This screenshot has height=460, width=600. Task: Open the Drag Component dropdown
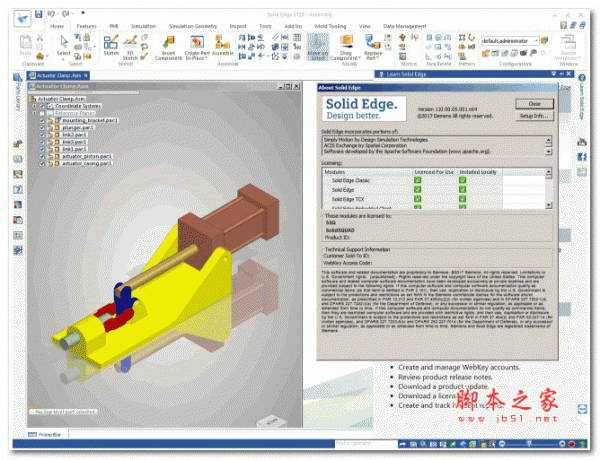coord(360,58)
